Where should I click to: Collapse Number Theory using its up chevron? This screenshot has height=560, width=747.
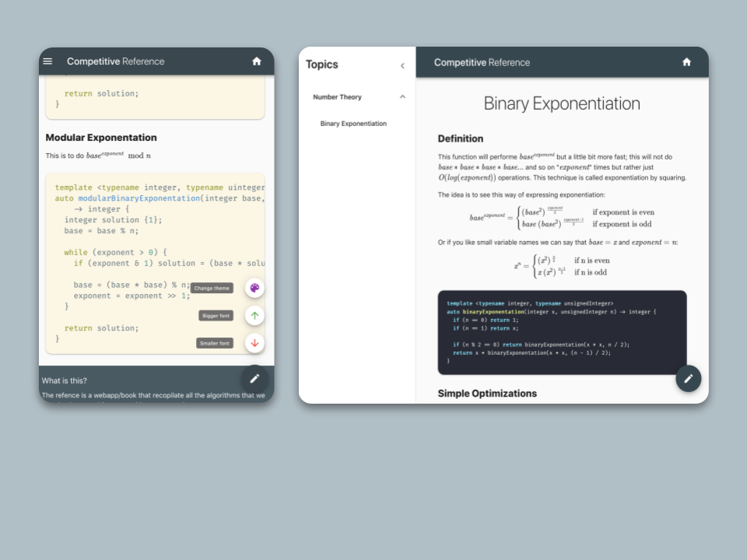(x=402, y=97)
